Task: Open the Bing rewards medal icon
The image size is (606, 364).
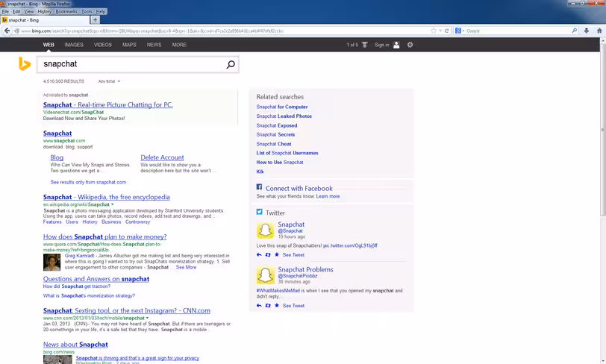Action: coord(364,45)
